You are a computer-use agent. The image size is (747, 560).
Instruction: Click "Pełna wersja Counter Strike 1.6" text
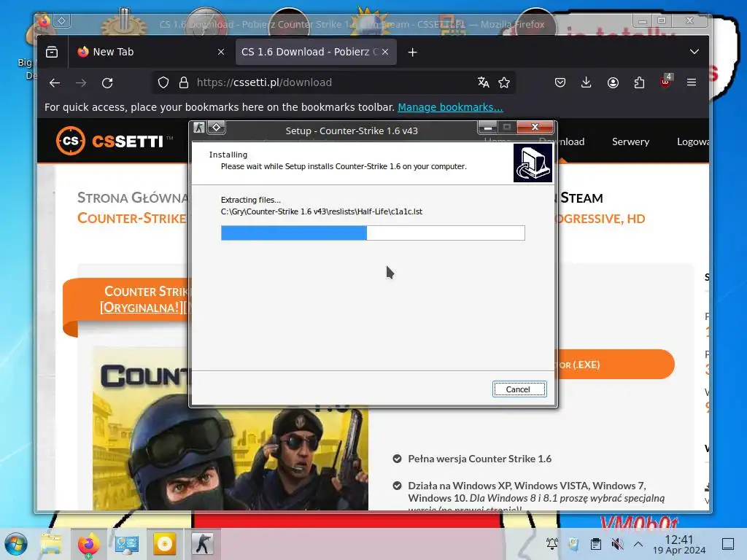point(480,459)
